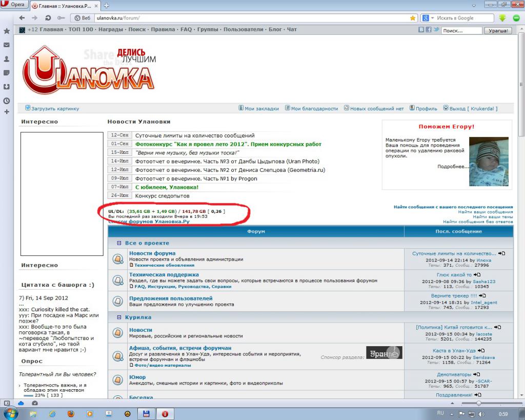
Task: Adjust the page zoom slider
Action: click(478, 403)
